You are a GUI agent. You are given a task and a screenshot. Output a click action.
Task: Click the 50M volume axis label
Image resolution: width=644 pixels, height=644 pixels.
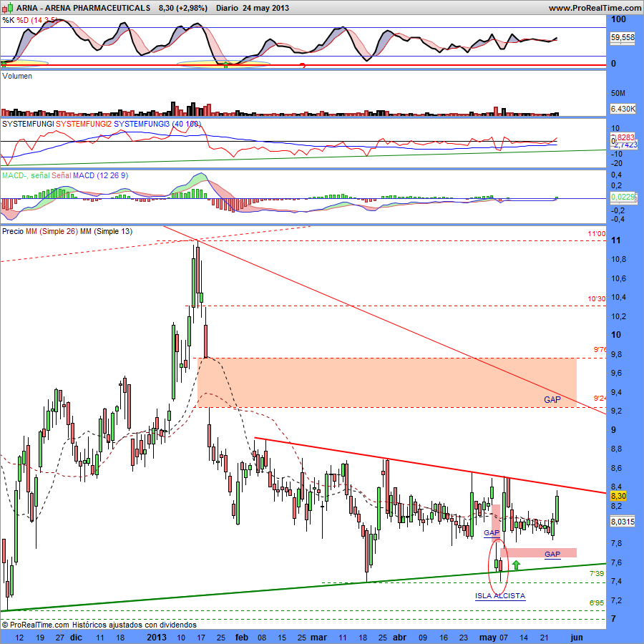point(618,93)
